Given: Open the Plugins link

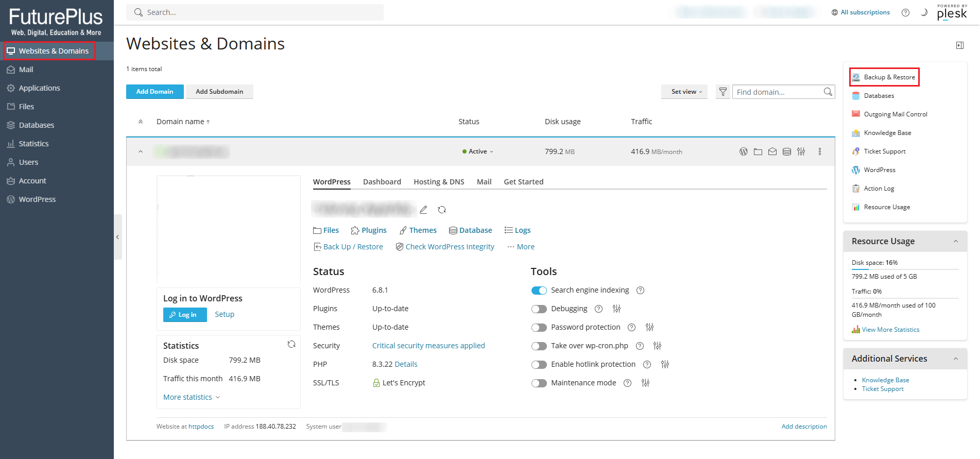Looking at the screenshot, I should (369, 230).
